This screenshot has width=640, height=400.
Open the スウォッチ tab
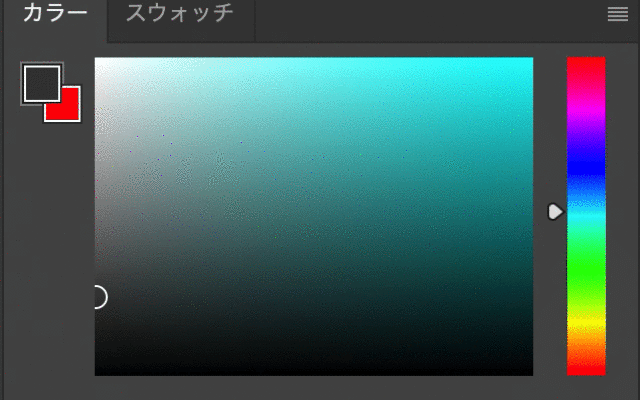pyautogui.click(x=180, y=13)
